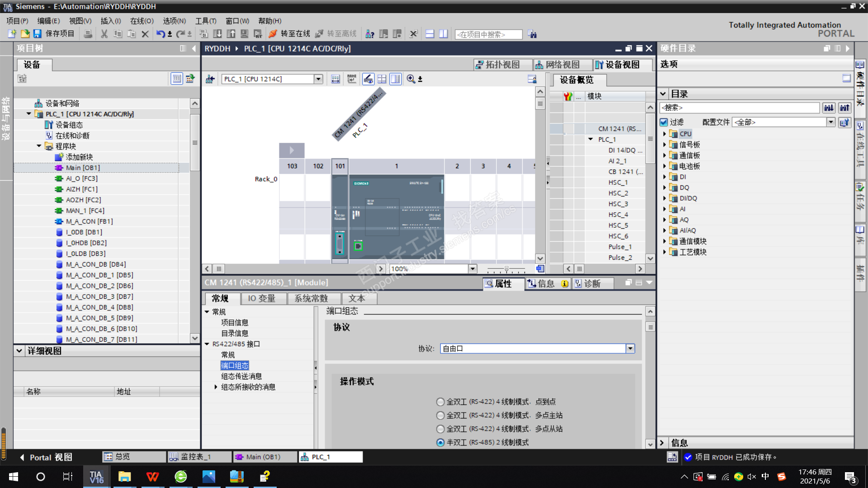Select half-duplex RS-485 2-wire mode
The width and height of the screenshot is (868, 488).
(x=440, y=442)
